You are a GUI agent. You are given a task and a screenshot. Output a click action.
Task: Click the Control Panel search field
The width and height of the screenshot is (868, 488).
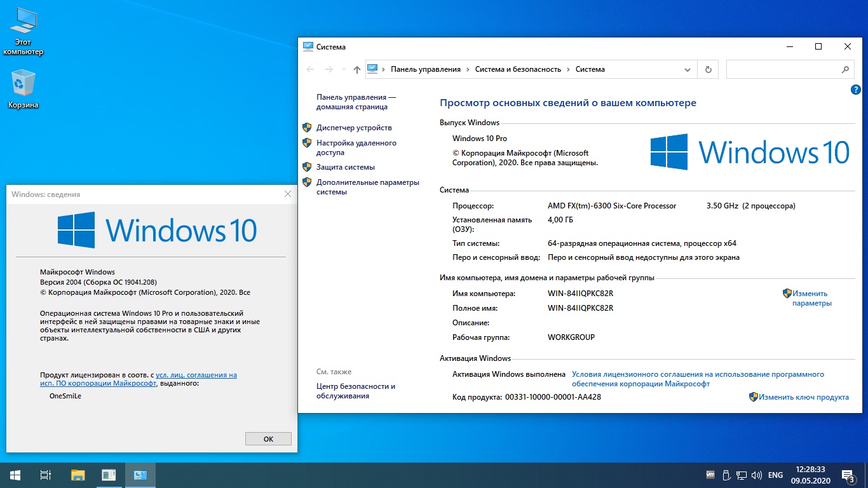pyautogui.click(x=783, y=69)
